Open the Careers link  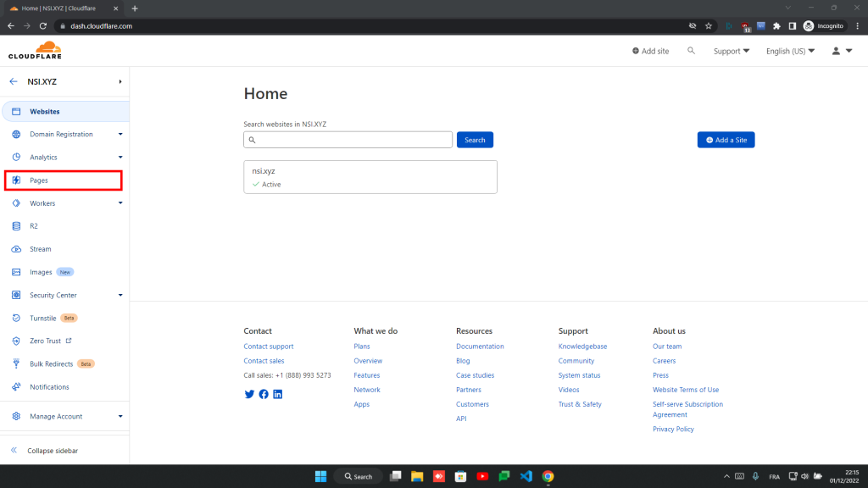pos(664,361)
